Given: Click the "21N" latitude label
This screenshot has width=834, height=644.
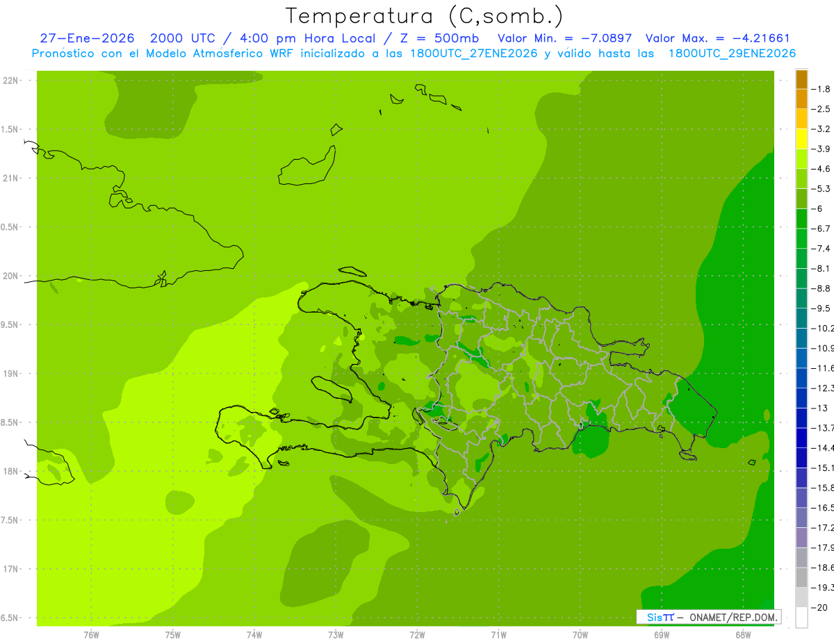Looking at the screenshot, I should (x=10, y=178).
